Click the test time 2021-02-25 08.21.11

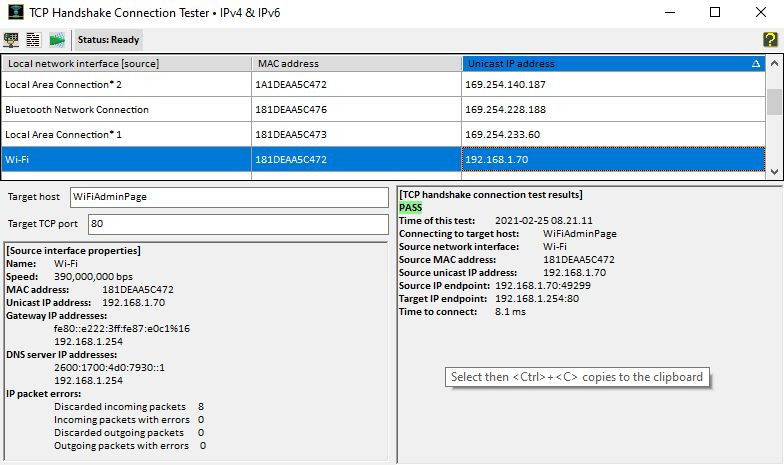point(544,220)
